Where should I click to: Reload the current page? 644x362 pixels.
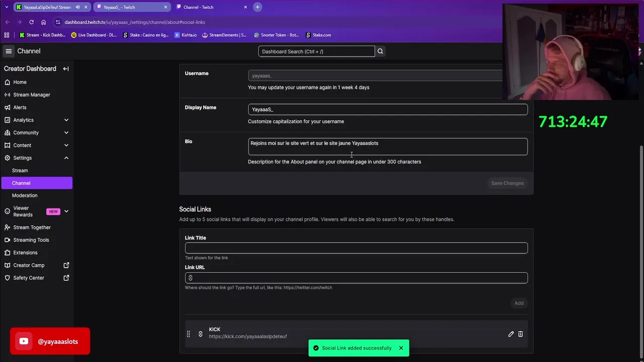tap(31, 22)
